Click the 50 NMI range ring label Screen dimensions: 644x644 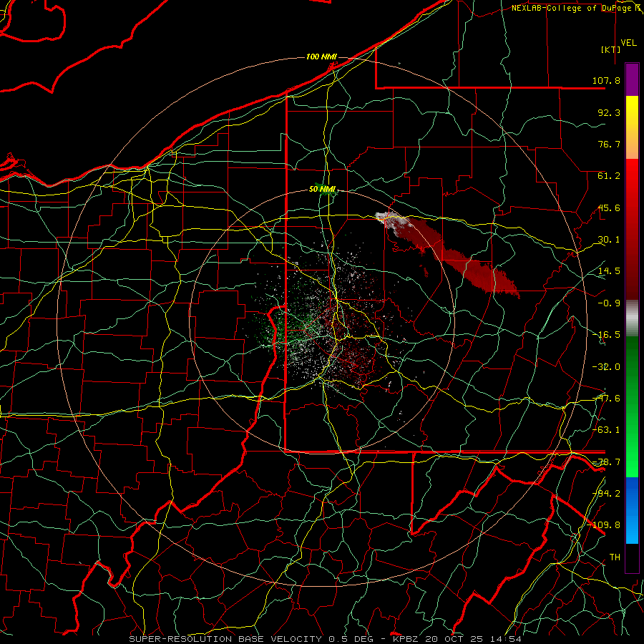point(322,189)
